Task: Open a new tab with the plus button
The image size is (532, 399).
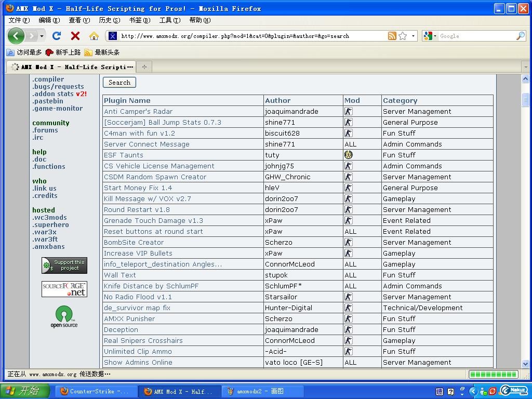Action: [144, 67]
